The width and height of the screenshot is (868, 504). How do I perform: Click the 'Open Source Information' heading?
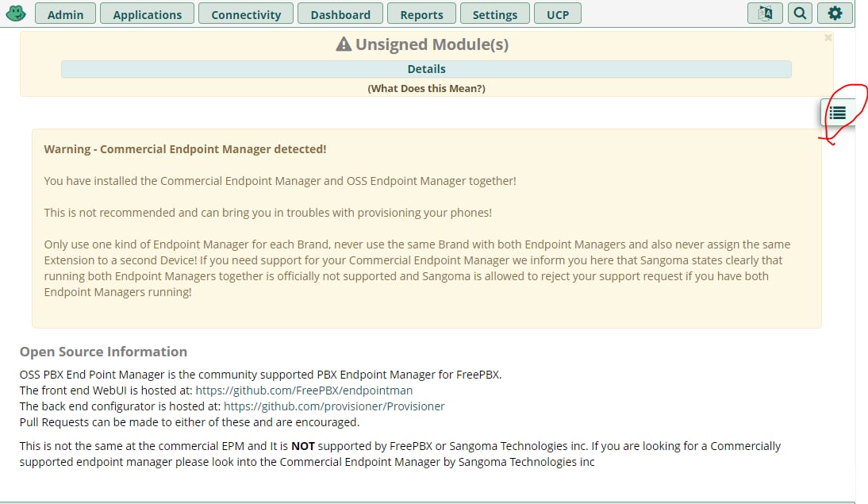coord(103,352)
